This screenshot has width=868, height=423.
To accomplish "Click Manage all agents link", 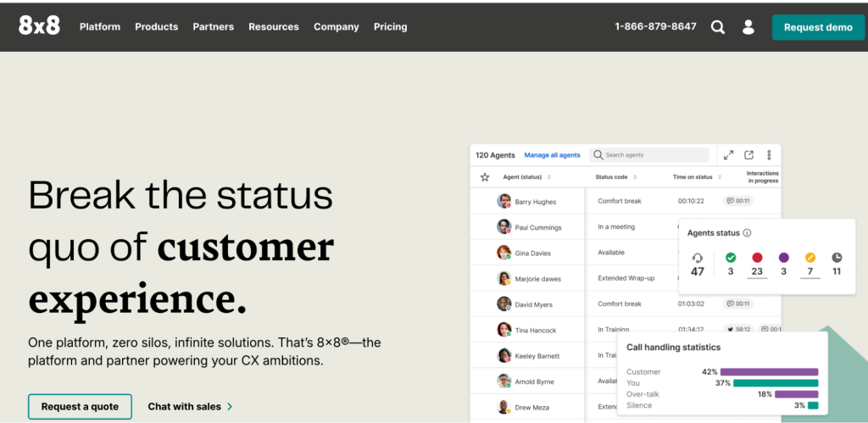I will [x=553, y=155].
